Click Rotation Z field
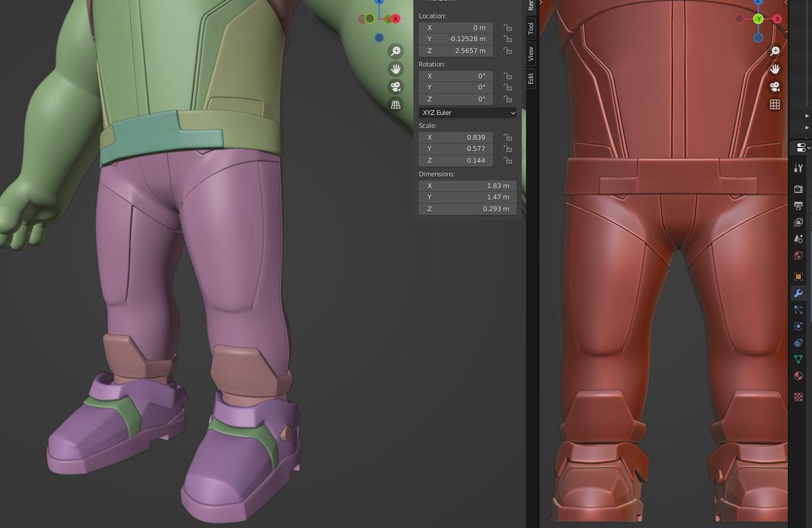Viewport: 812px width, 528px height. coord(456,99)
